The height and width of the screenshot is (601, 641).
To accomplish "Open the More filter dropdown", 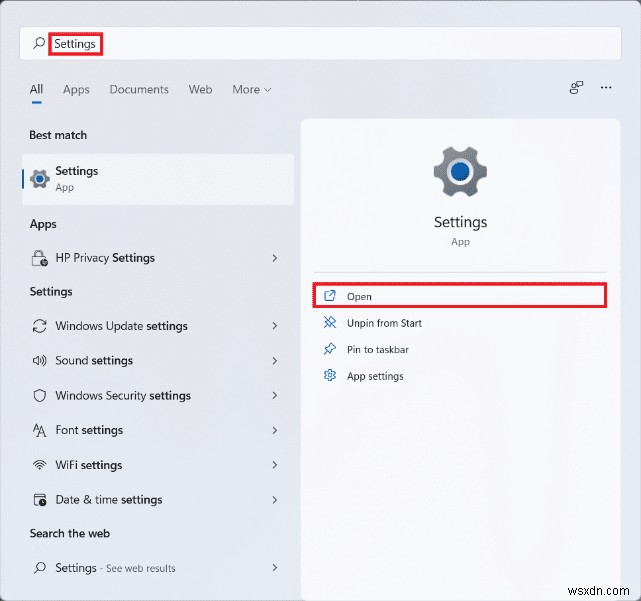I will [x=251, y=90].
